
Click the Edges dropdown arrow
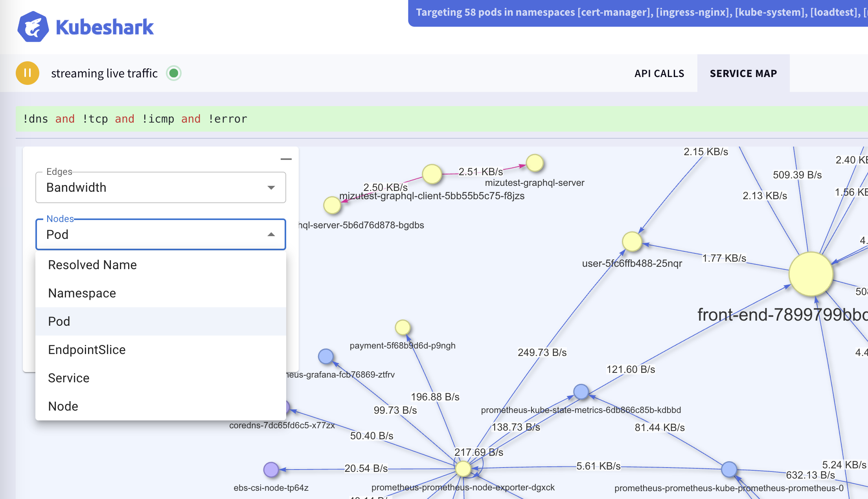pos(271,187)
